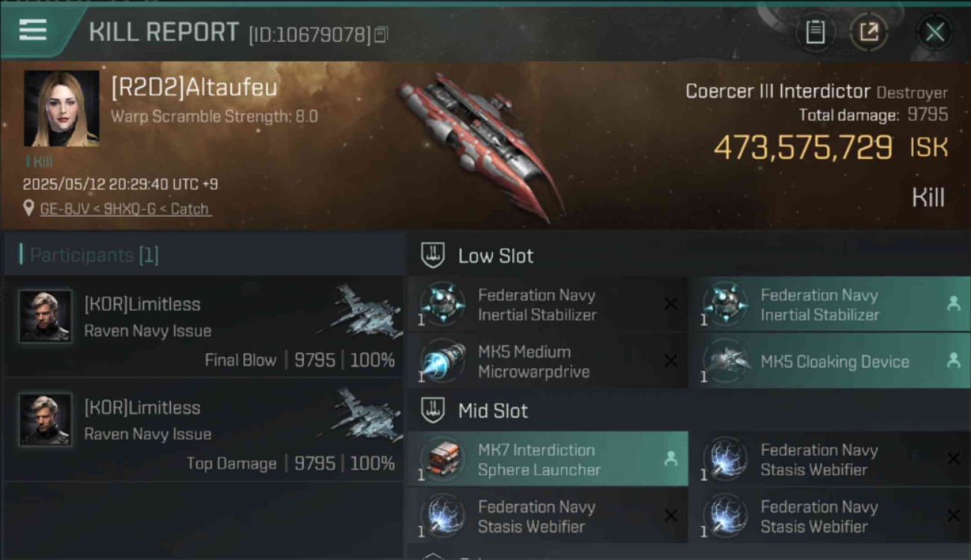This screenshot has width=971, height=560.
Task: Click X mark on MK5 Medium Microwarpdrive
Action: point(671,361)
